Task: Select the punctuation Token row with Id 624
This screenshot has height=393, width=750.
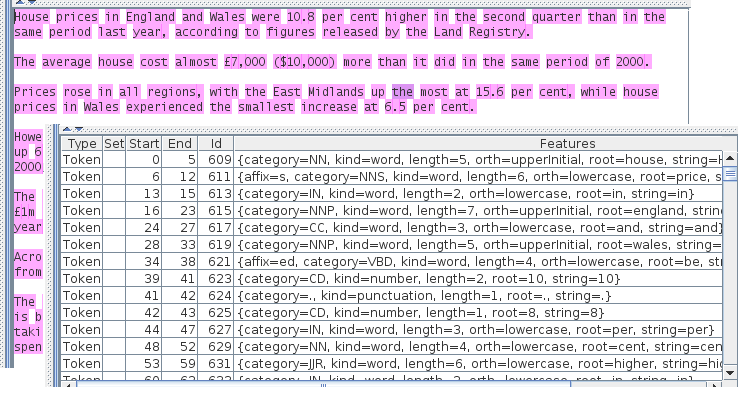Action: coord(392,295)
